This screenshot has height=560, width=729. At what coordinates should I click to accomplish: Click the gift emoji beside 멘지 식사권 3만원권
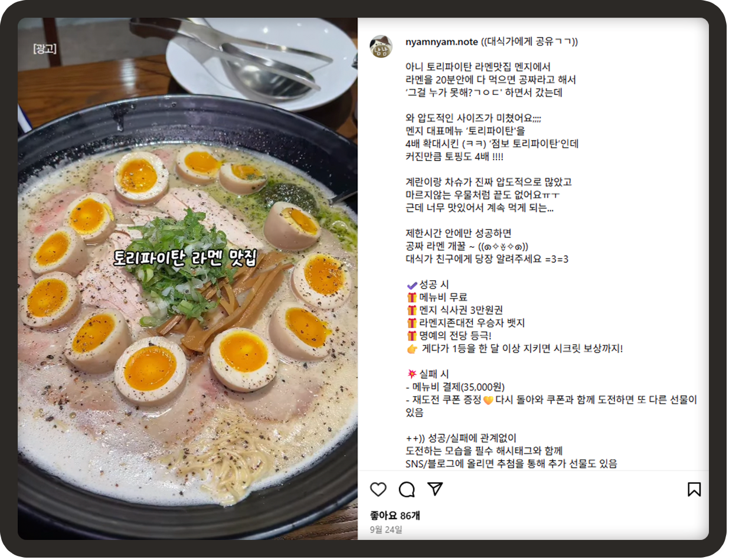[411, 310]
